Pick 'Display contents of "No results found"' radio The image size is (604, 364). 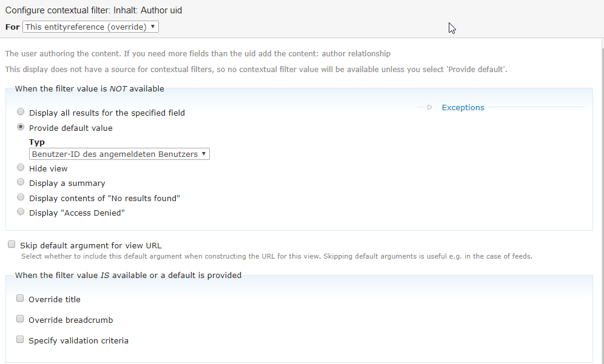[21, 197]
